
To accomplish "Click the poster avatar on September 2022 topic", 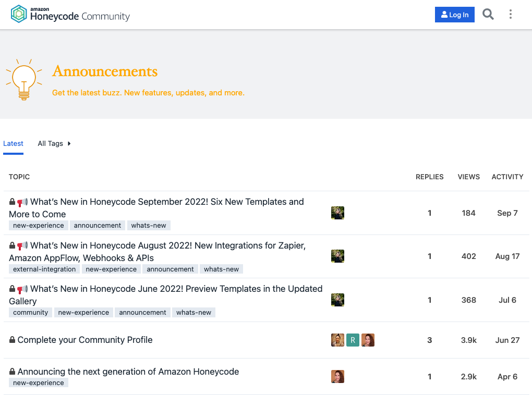I will (337, 213).
